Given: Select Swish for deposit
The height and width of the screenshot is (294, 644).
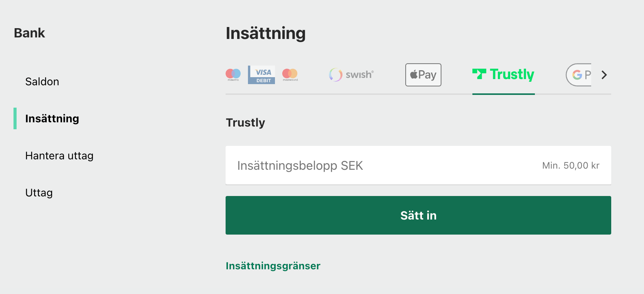Looking at the screenshot, I should [351, 74].
